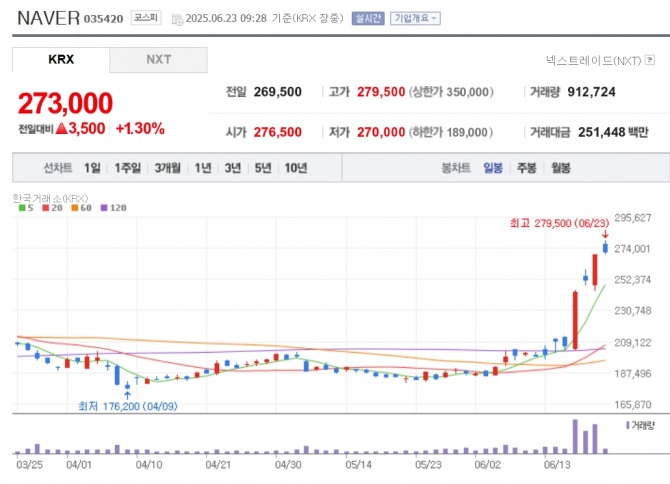The height and width of the screenshot is (484, 670).
Task: Click the latest blue candle on 06/23
Action: [x=605, y=247]
